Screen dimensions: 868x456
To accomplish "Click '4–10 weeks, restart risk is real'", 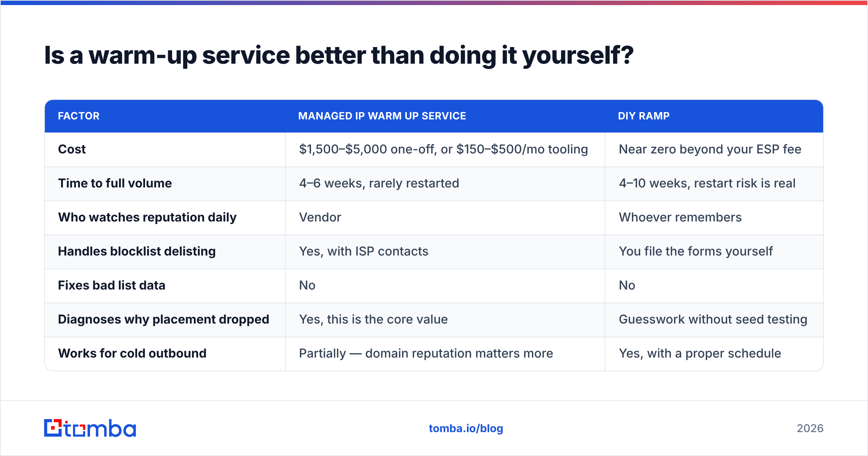I will coord(707,183).
